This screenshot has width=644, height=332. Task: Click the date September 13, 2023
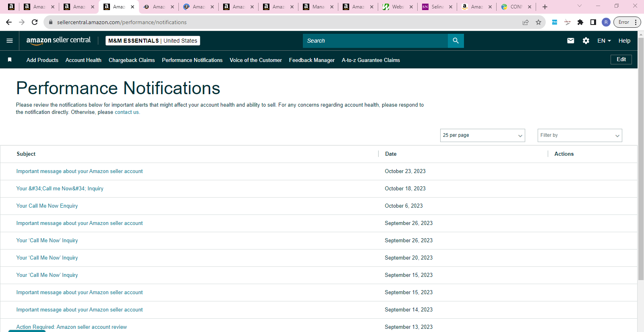408,327
